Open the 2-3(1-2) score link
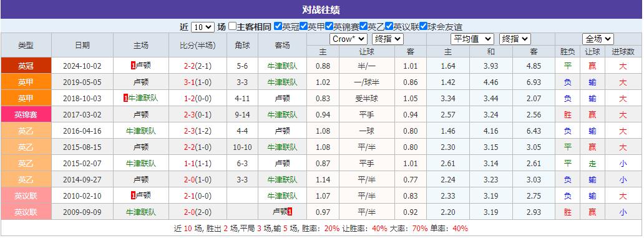Screen dimensions: 644x238 click(x=198, y=131)
